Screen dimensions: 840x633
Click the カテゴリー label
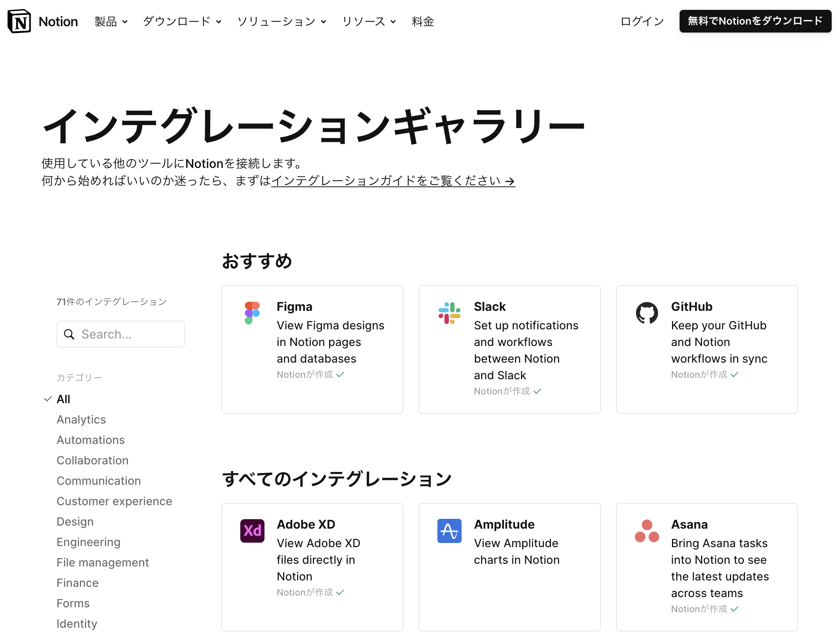tap(79, 378)
